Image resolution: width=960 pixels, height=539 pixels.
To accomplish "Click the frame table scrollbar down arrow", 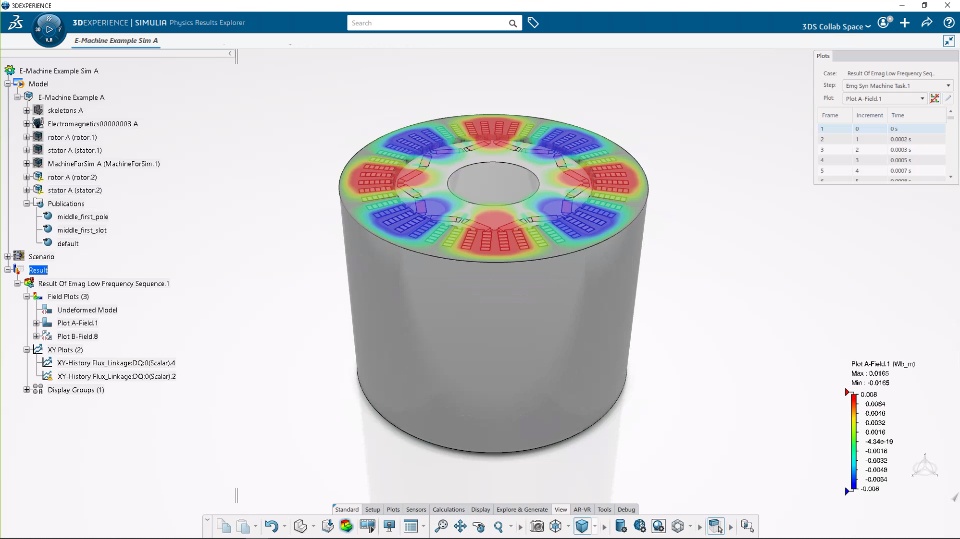I will click(x=950, y=177).
